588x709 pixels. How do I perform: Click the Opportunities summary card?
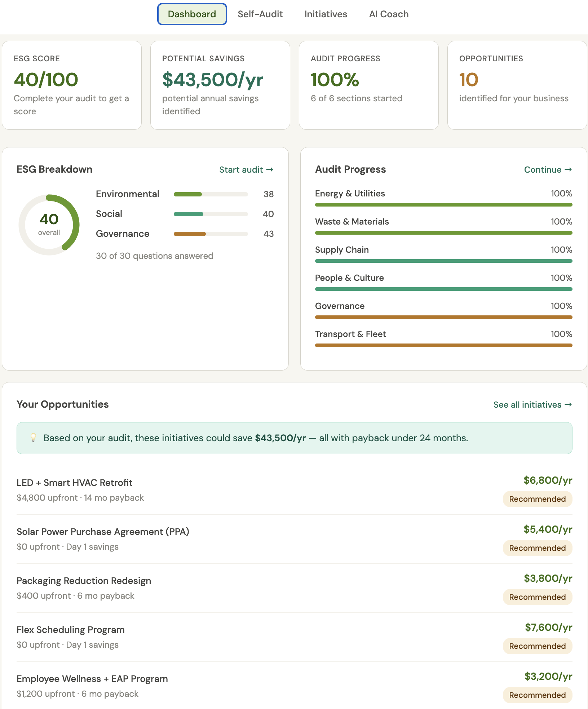click(517, 85)
